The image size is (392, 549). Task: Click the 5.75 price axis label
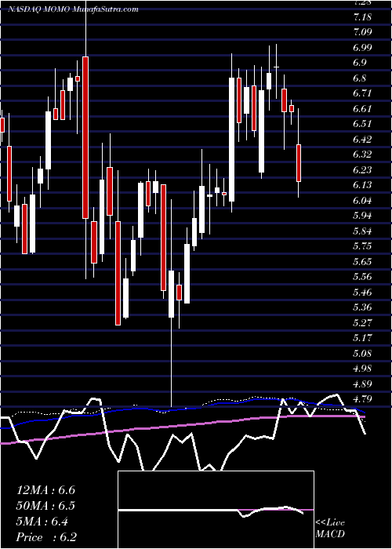click(x=363, y=246)
